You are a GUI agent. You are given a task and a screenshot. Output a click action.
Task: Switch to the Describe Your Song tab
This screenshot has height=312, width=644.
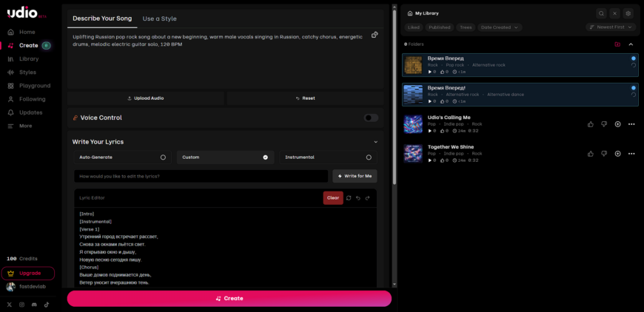102,18
